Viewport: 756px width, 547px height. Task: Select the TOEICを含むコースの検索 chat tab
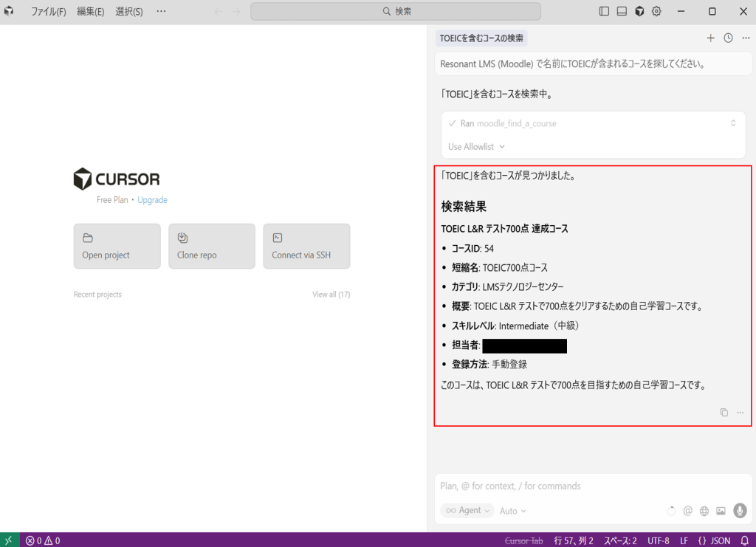coord(481,38)
